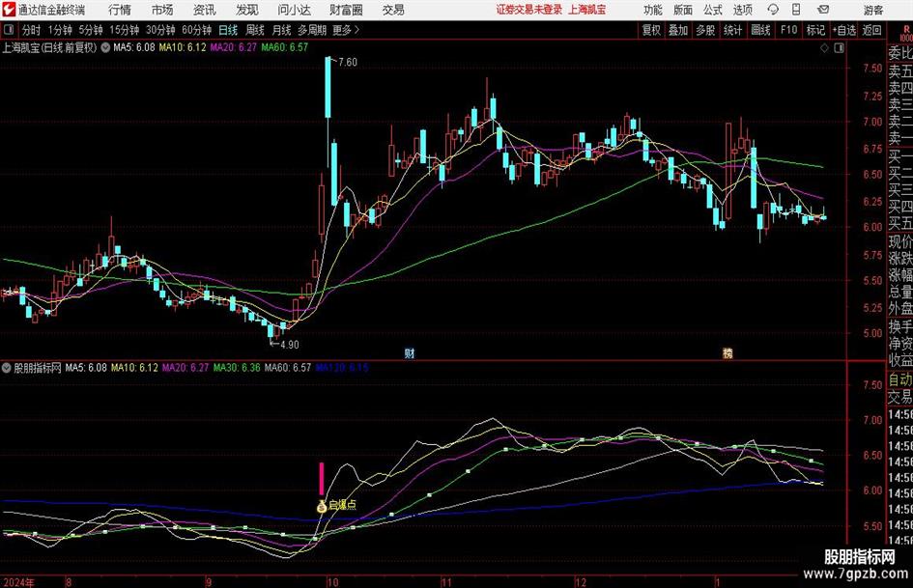Viewport: 913px width, 588px height.
Task: Open the customer service headset icon
Action: tap(773, 10)
